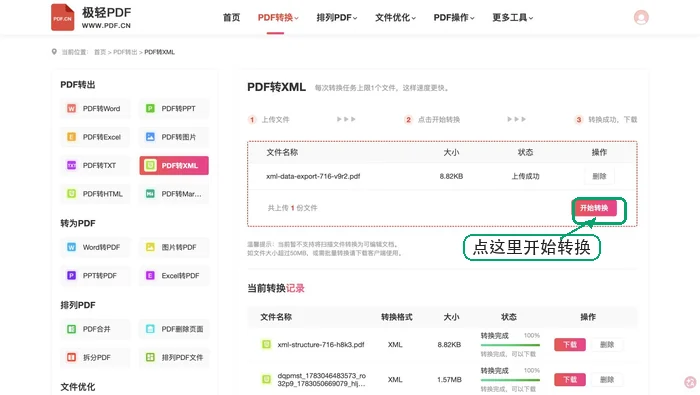700x395 pixels.
Task: Click the 文件优化 sidebar section title
Action: pyautogui.click(x=78, y=387)
